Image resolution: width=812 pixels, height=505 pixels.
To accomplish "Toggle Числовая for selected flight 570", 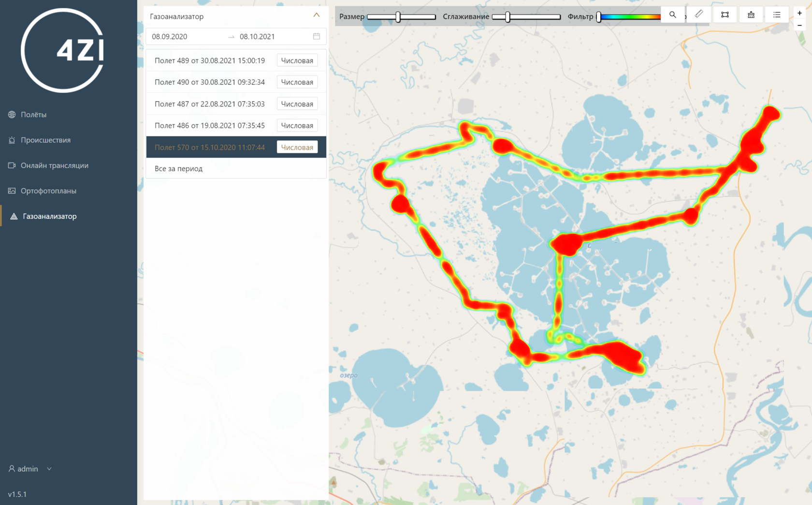I will 297,148.
